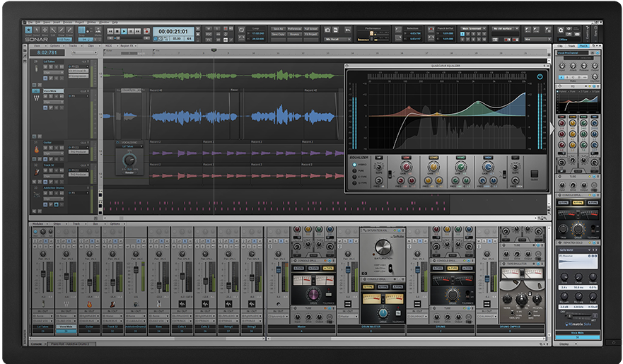Viewport: 623px width, 364px height.
Task: Select the Smart tool in toolbar
Action: tap(29, 30)
